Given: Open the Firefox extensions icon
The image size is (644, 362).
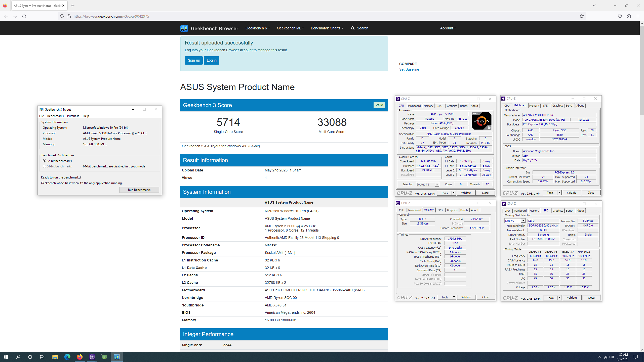Looking at the screenshot, I should [629, 16].
